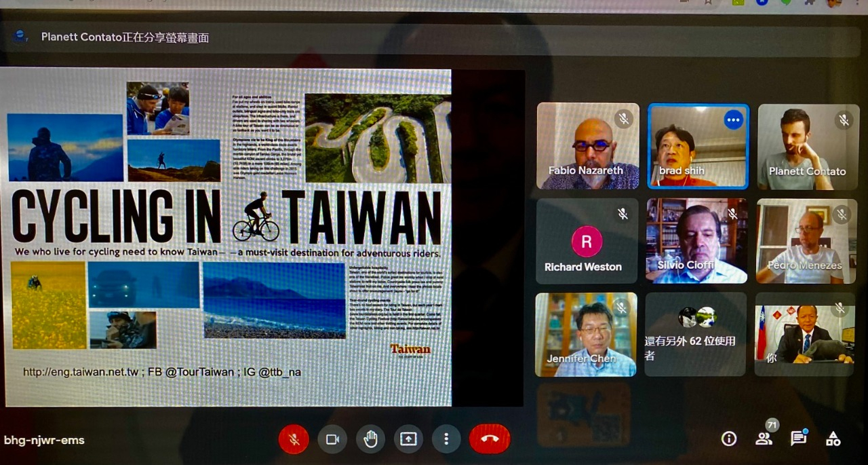The width and height of the screenshot is (868, 465).
Task: Select Jennifer Chen's video tile
Action: click(x=586, y=335)
